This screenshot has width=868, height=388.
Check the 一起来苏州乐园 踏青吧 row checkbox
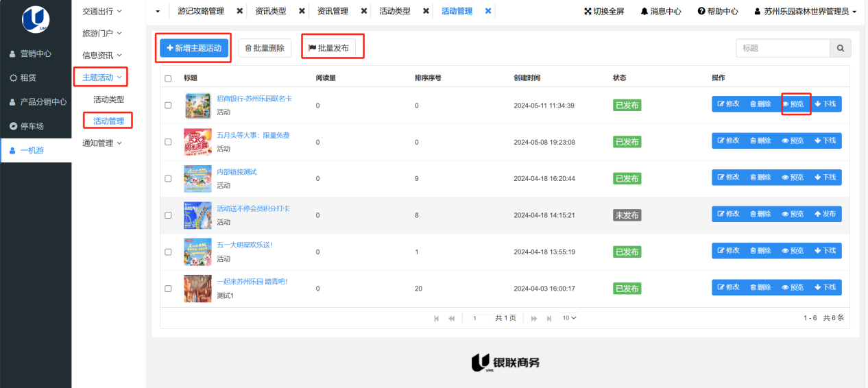pyautogui.click(x=169, y=289)
